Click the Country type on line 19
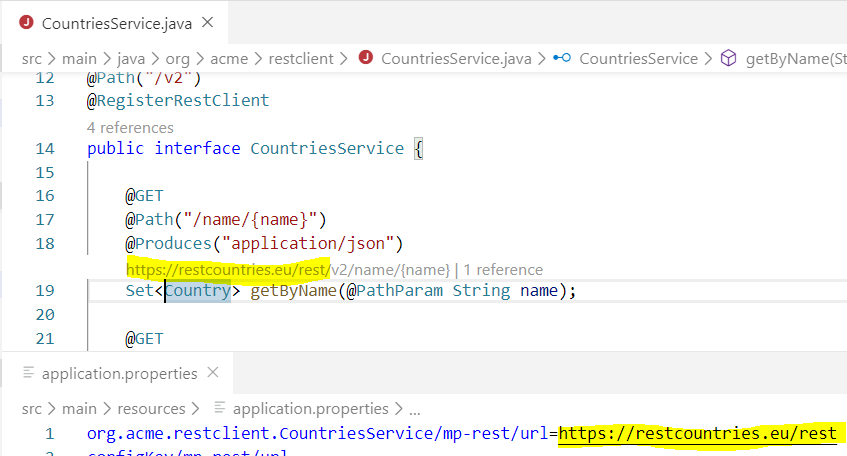The image size is (847, 456). click(x=198, y=291)
